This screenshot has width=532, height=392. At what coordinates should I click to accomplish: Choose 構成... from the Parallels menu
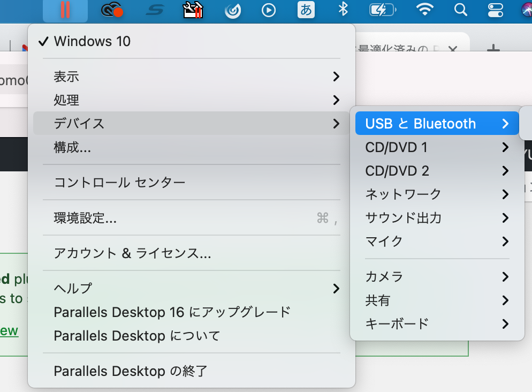192,147
